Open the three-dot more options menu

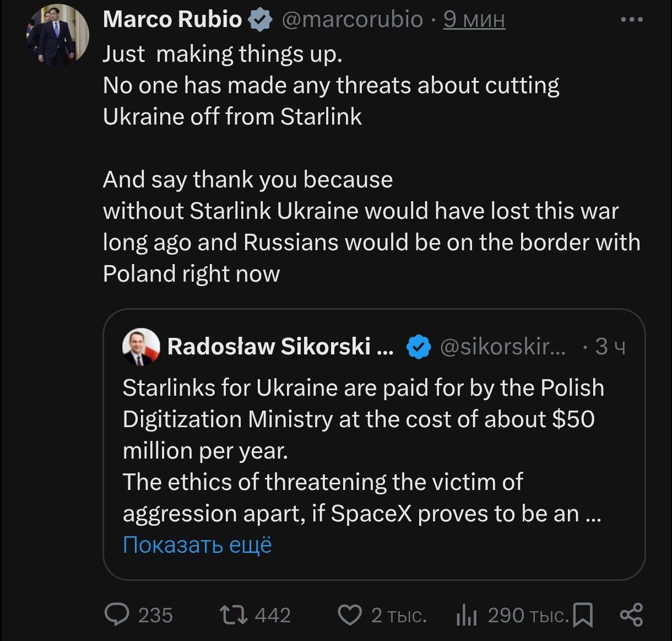click(x=631, y=20)
